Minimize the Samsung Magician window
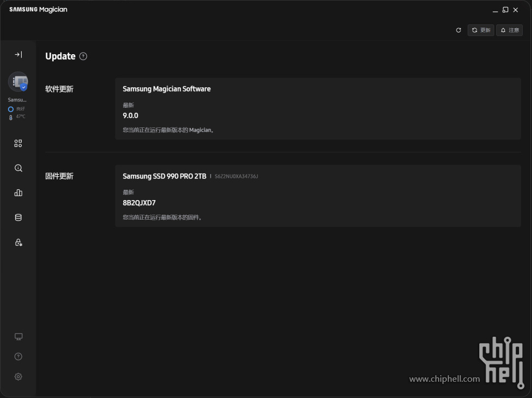The width and height of the screenshot is (532, 398). click(495, 10)
